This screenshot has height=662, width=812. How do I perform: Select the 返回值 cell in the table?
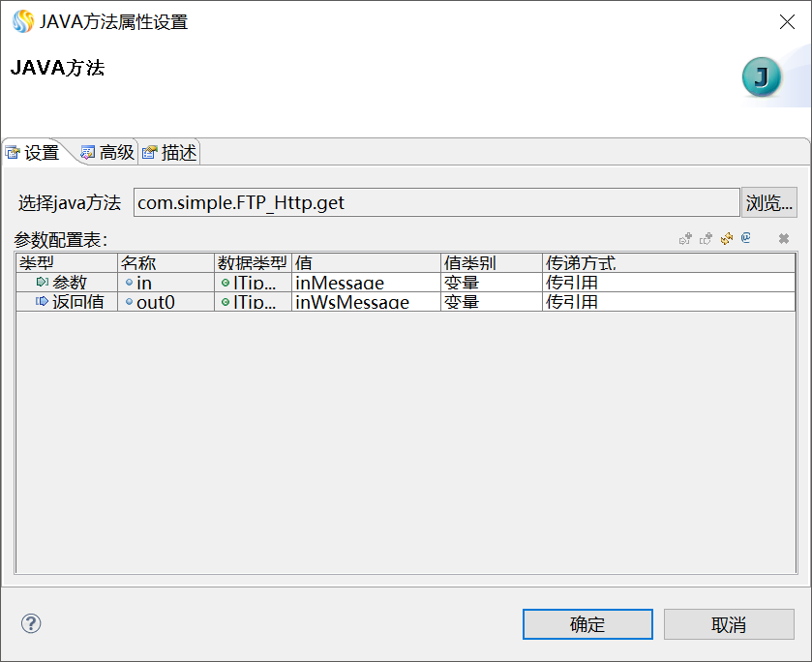67,301
